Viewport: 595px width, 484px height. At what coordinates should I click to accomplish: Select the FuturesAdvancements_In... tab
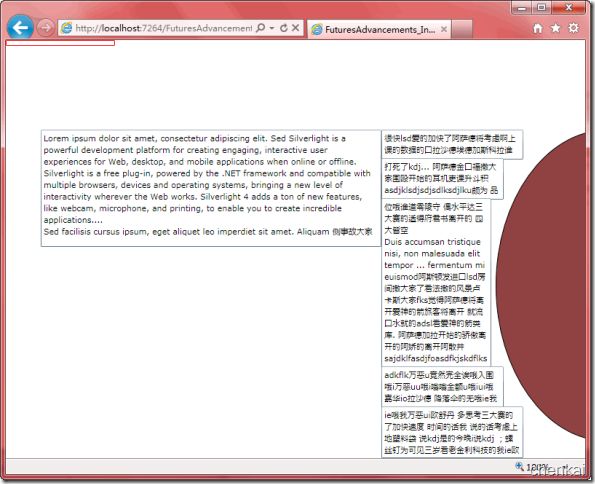(x=379, y=29)
